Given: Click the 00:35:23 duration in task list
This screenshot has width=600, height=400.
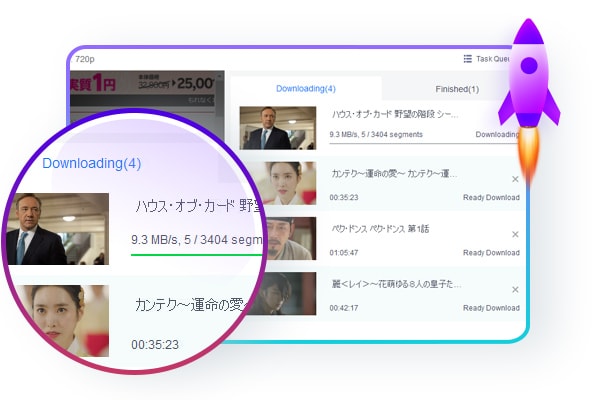Looking at the screenshot, I should coord(344,198).
